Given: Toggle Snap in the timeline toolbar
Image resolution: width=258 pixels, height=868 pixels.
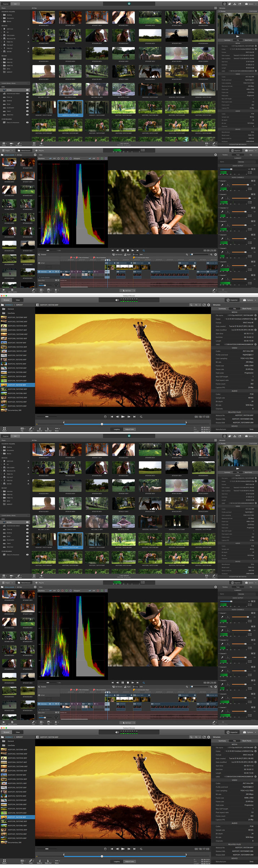Looking at the screenshot, I should [136, 254].
